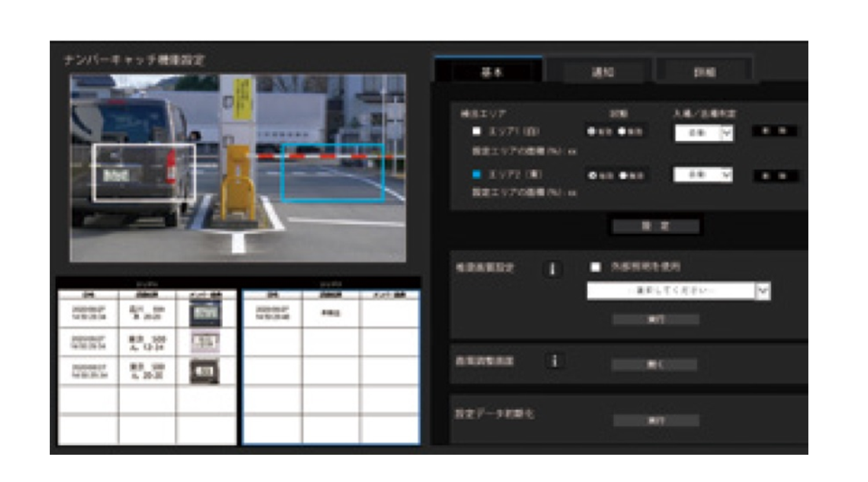Select the left status radio button for Area 2

[591, 175]
